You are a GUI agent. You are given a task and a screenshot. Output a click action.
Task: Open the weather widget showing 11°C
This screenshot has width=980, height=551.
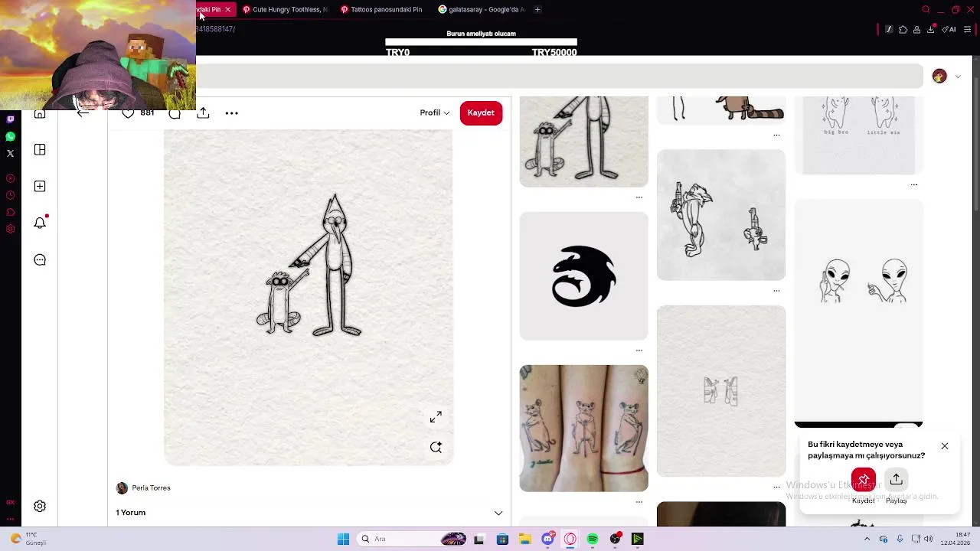[x=27, y=539]
